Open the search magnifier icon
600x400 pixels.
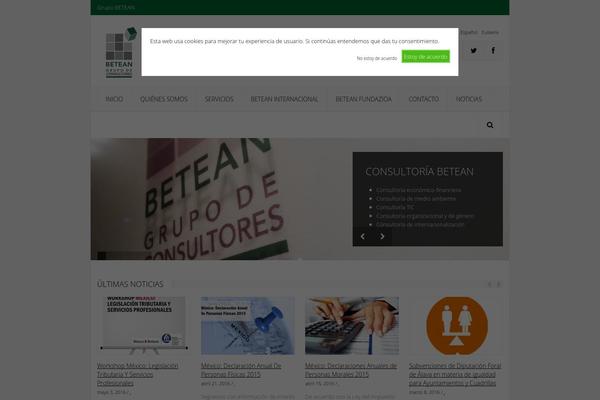[x=490, y=125]
